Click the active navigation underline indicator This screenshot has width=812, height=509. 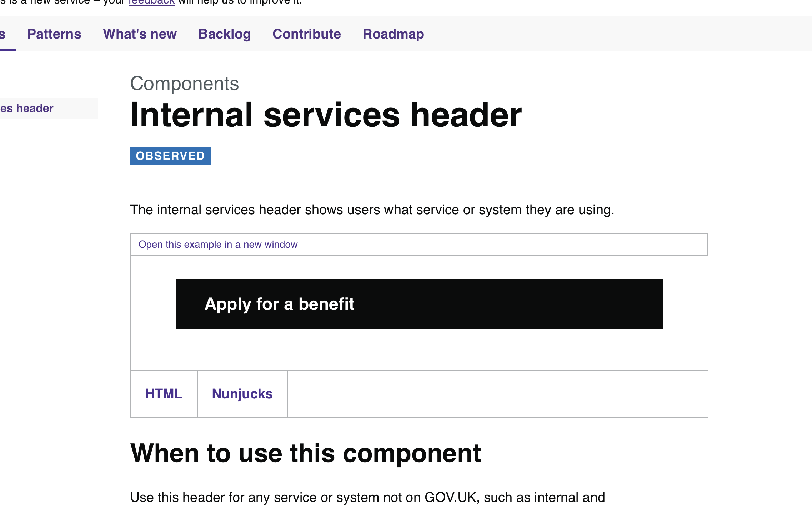pyautogui.click(x=8, y=50)
